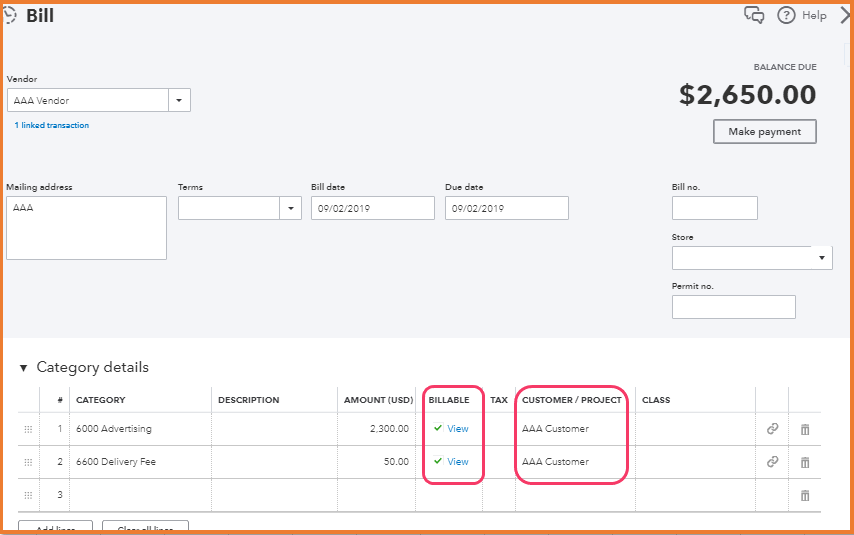Click the Bill no. input field
The width and height of the screenshot is (854, 535).
[x=714, y=208]
